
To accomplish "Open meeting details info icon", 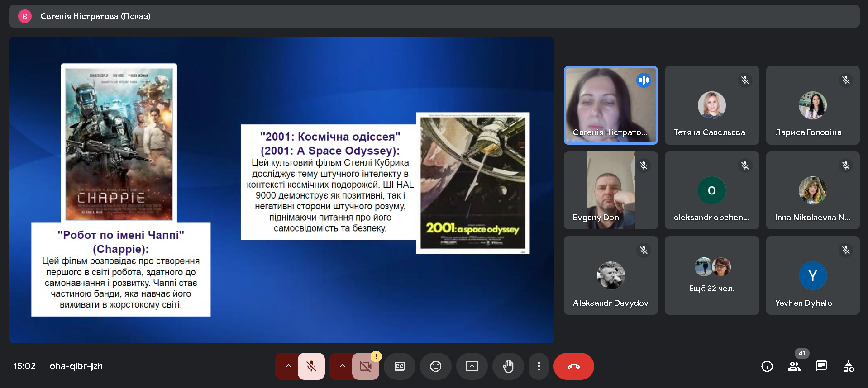I will [767, 366].
